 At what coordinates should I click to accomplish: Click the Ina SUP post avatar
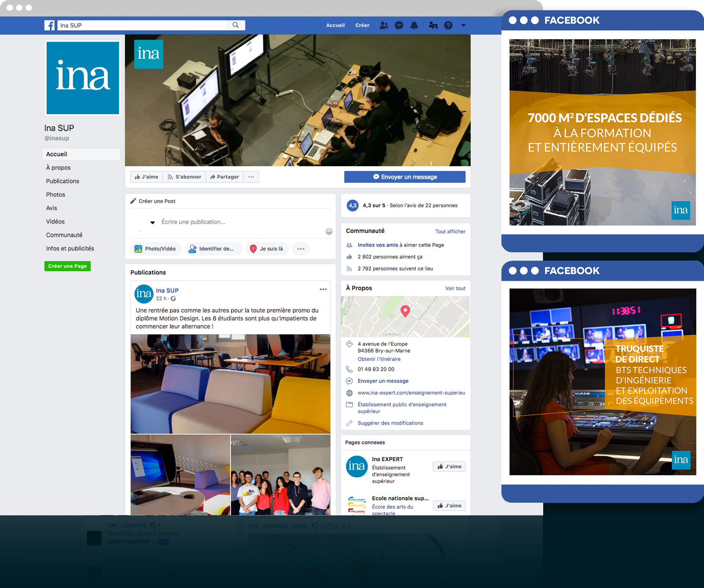pos(144,294)
